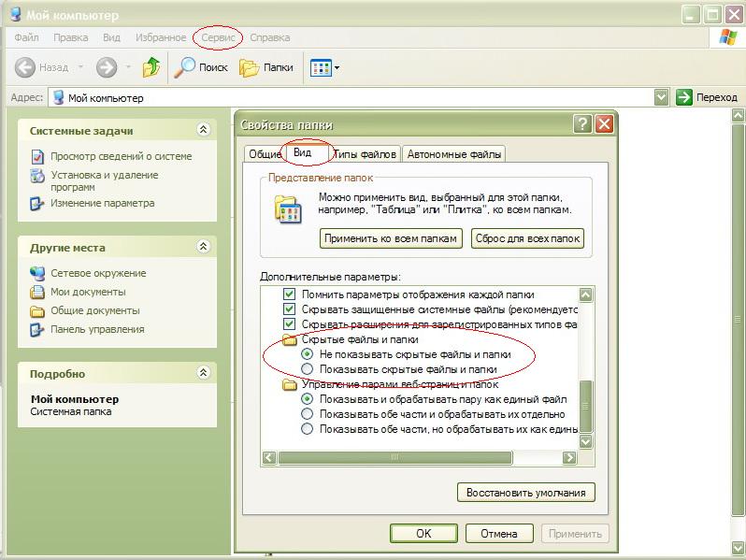Collapse the Подробно panel
This screenshot has width=746, height=560.
[x=203, y=372]
